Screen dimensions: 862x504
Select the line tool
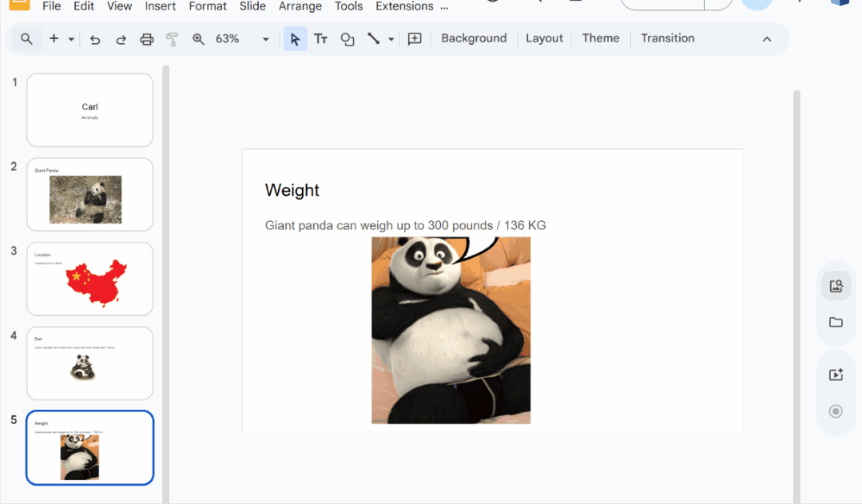coord(373,38)
